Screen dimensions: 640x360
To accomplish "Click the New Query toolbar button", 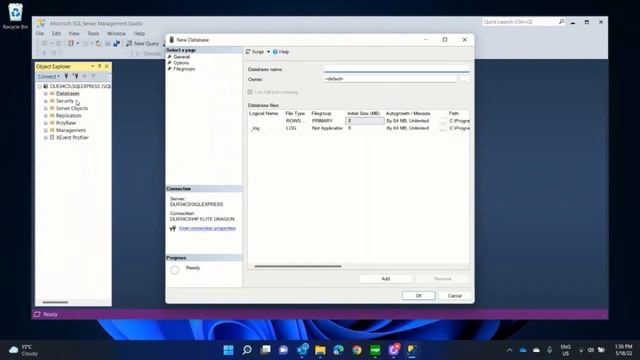I will coord(143,43).
